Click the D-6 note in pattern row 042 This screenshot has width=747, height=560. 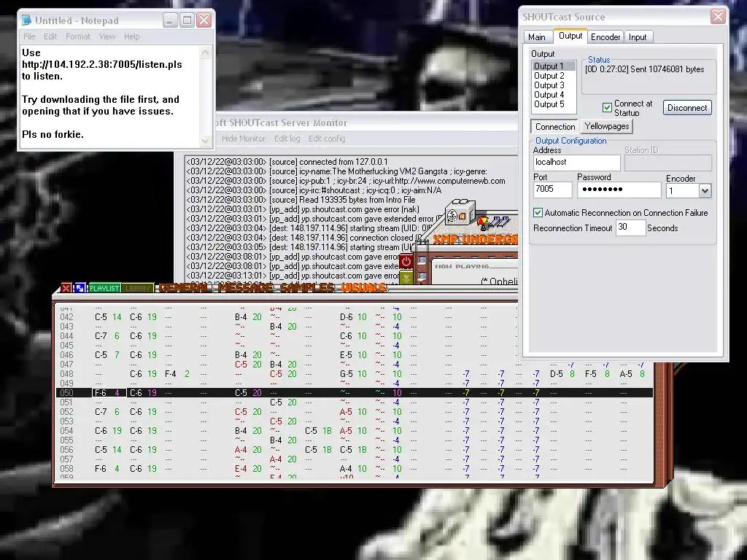pyautogui.click(x=347, y=316)
